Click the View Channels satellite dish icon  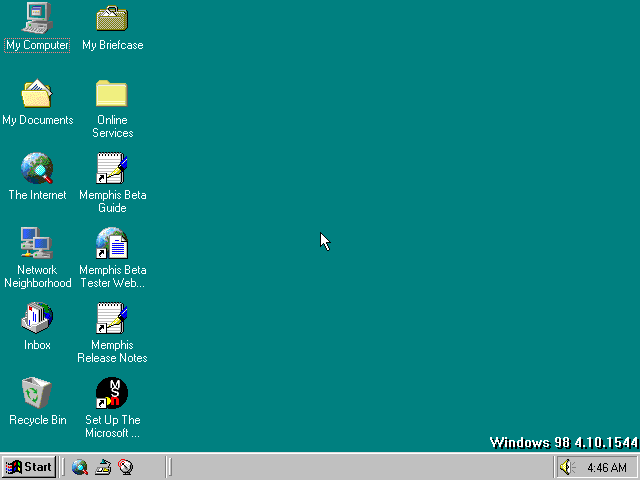[126, 467]
